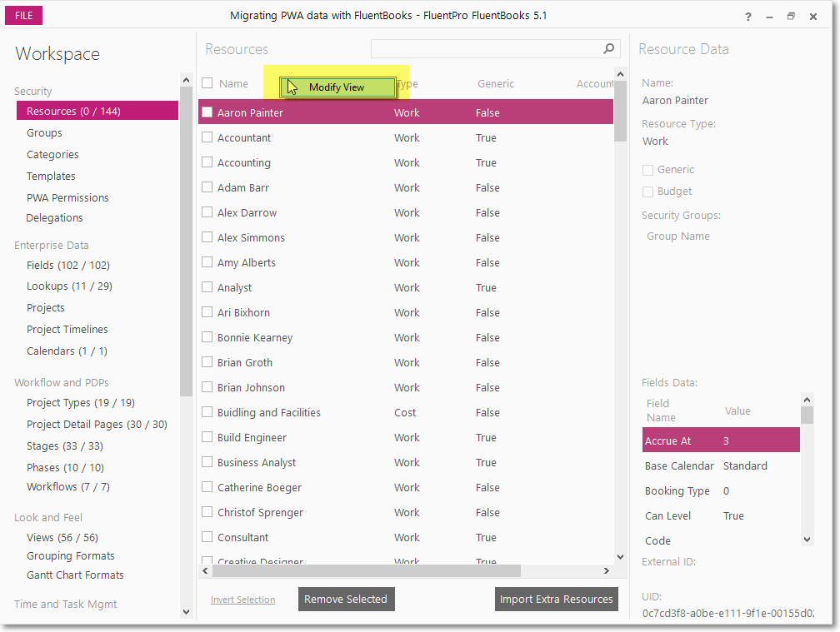Click the search magnifier icon in Resources
This screenshot has height=632, width=840.
pyautogui.click(x=608, y=48)
